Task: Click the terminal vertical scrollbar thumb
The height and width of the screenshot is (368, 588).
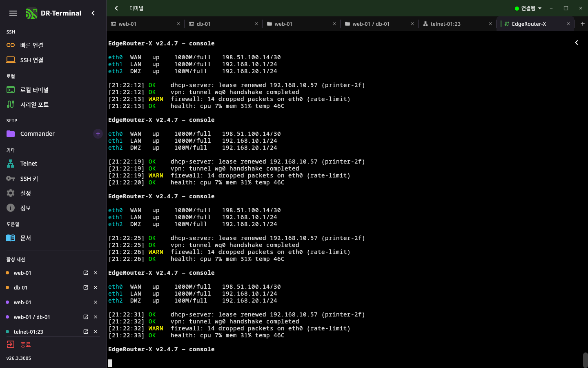Action: pyautogui.click(x=585, y=360)
